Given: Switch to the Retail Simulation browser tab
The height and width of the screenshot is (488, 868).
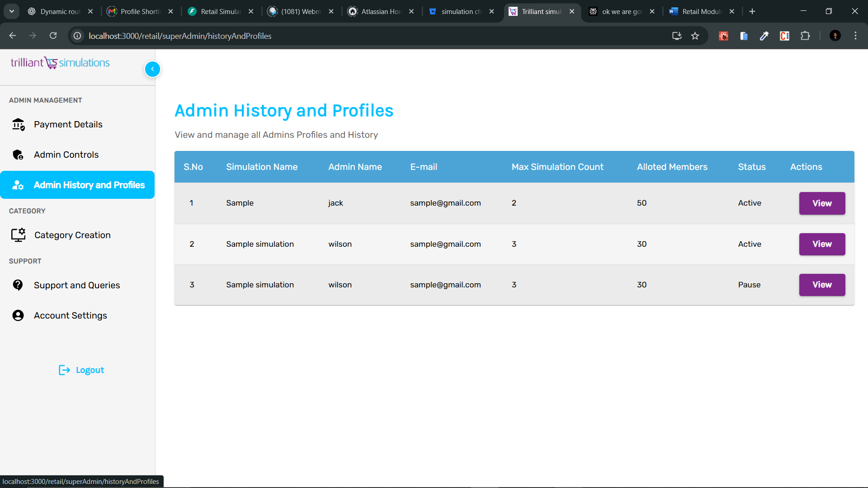Looking at the screenshot, I should (220, 11).
